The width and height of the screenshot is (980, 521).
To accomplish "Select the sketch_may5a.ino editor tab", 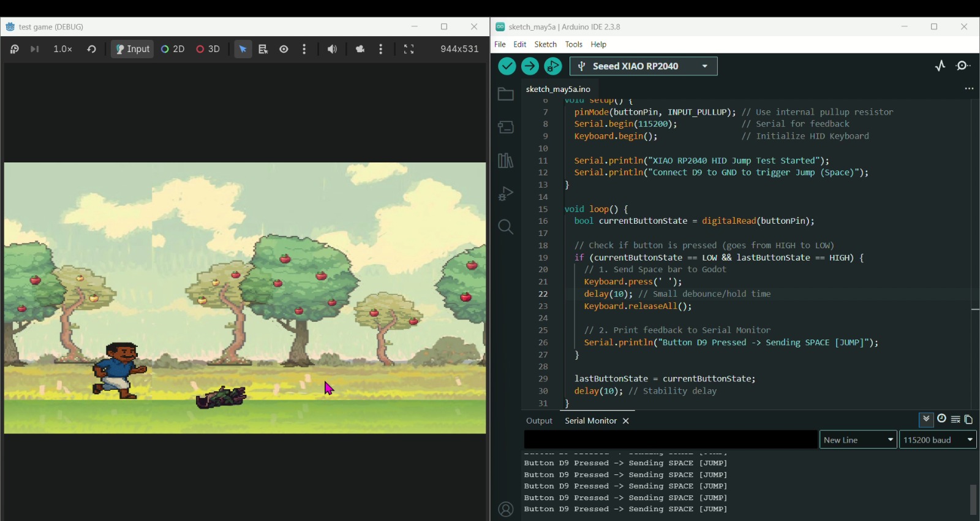I will pos(558,89).
